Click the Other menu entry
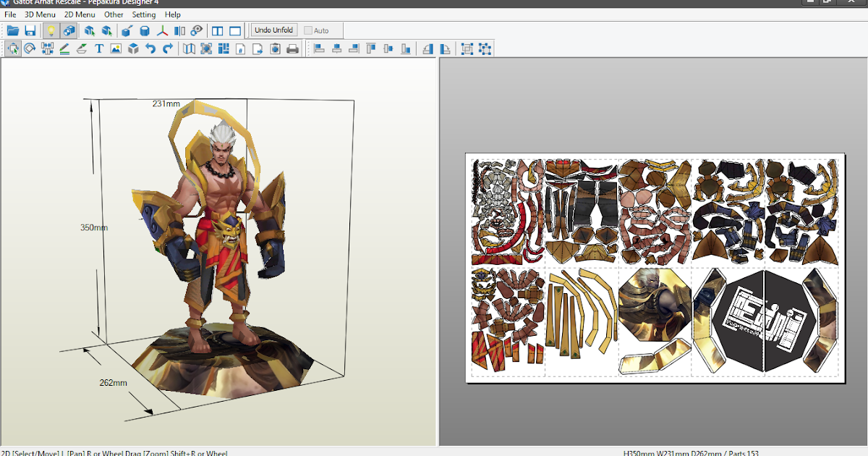Image resolution: width=868 pixels, height=456 pixels. 114,14
